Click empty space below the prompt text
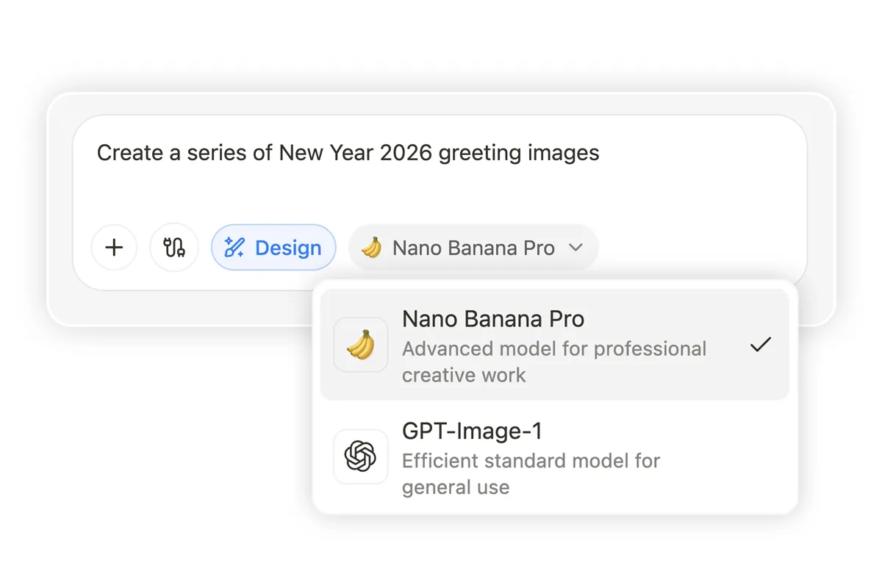 coord(441,193)
